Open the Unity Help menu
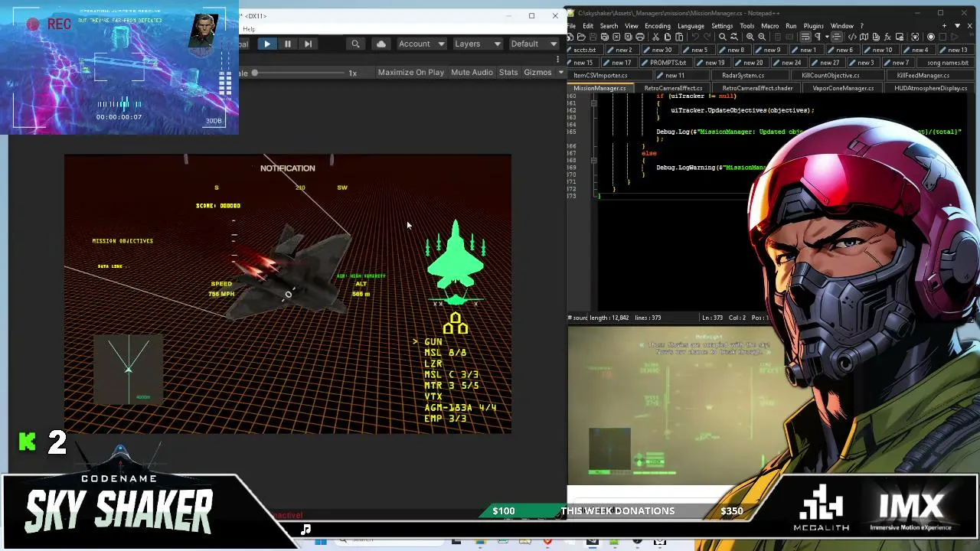Viewport: 980px width, 551px height. pos(249,29)
